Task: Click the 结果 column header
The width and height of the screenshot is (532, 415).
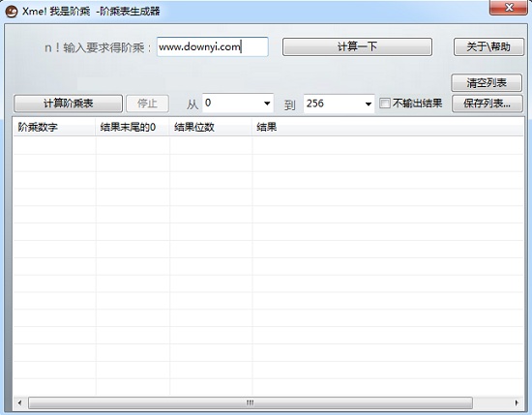Action: pos(388,128)
